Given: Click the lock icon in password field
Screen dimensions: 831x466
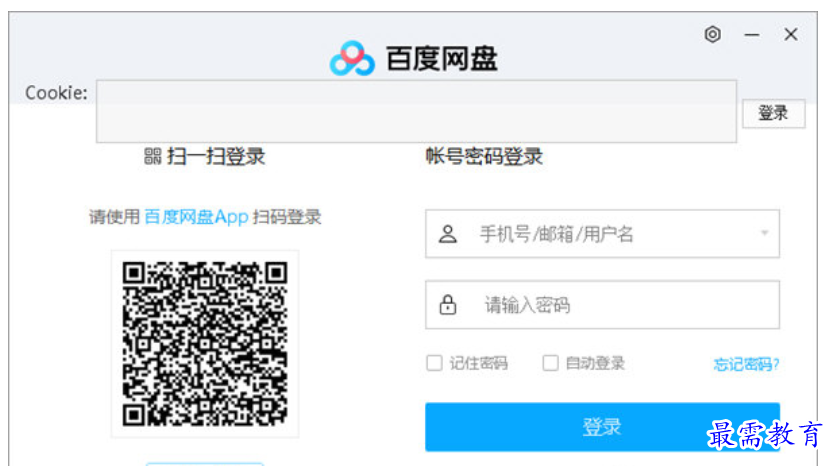Looking at the screenshot, I should point(448,305).
